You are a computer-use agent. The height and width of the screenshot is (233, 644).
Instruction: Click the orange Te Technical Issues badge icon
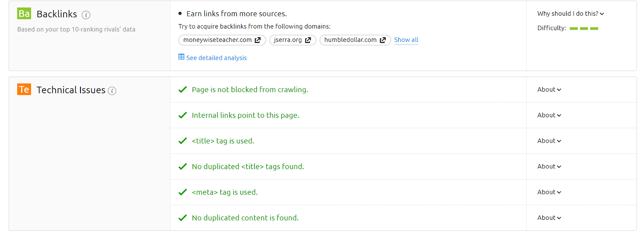click(24, 89)
